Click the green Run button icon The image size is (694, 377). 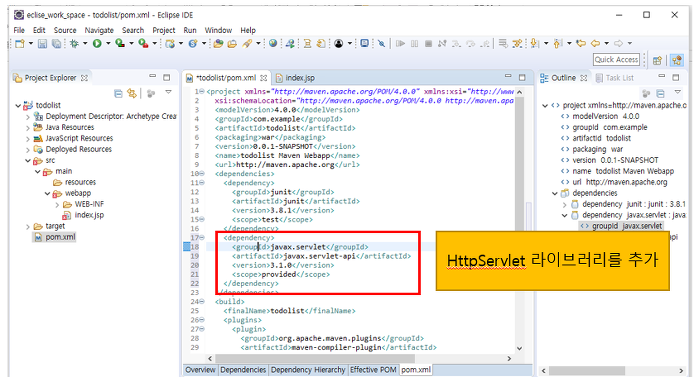(97, 43)
